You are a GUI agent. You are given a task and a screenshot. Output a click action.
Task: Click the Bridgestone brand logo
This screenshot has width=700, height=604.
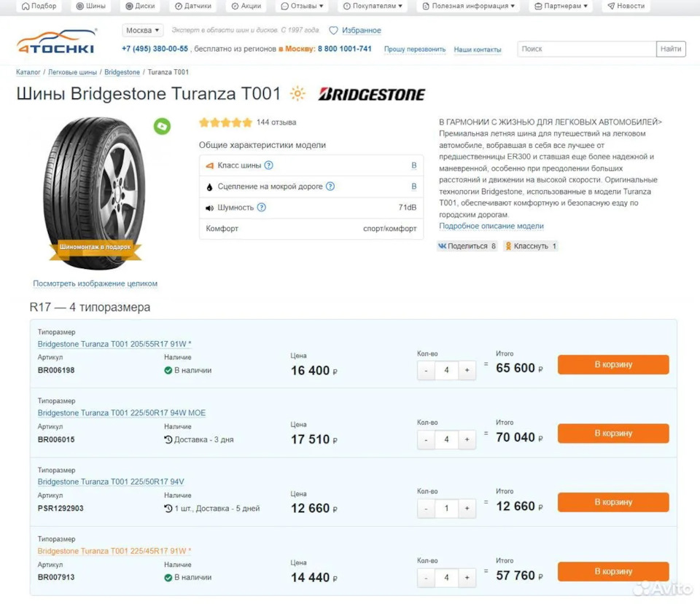tap(372, 94)
